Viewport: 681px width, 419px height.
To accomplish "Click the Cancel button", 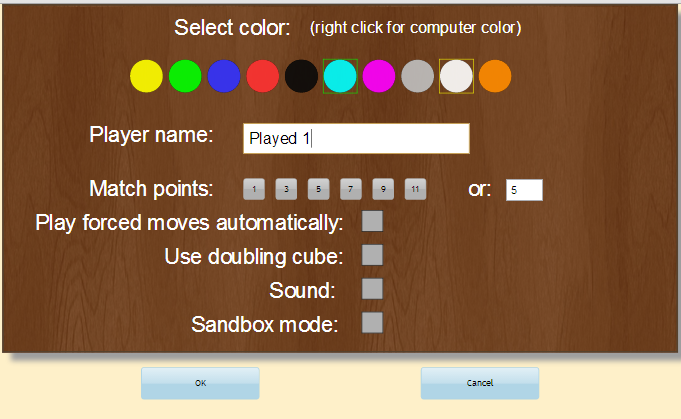I will [x=479, y=383].
